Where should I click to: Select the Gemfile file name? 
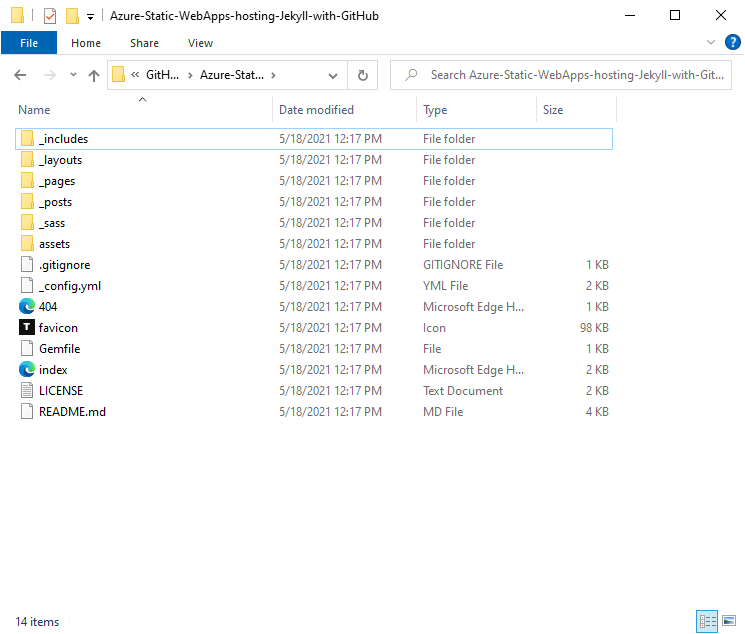(x=59, y=348)
